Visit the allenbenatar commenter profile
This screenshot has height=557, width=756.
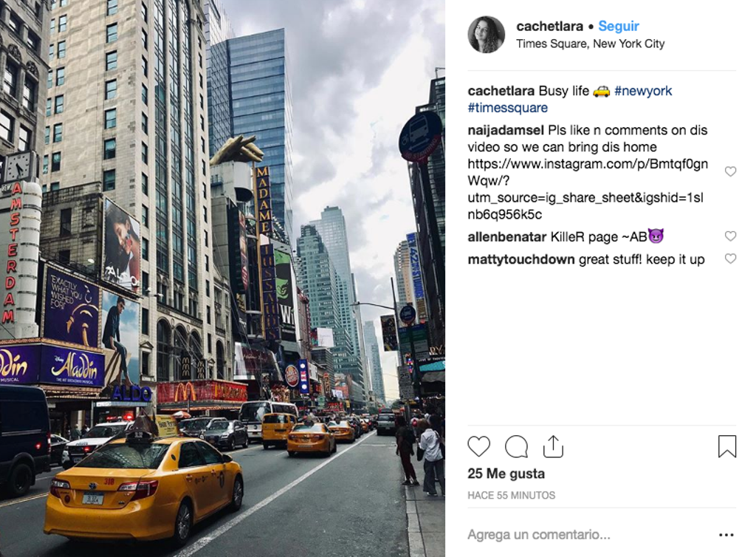[x=506, y=237]
